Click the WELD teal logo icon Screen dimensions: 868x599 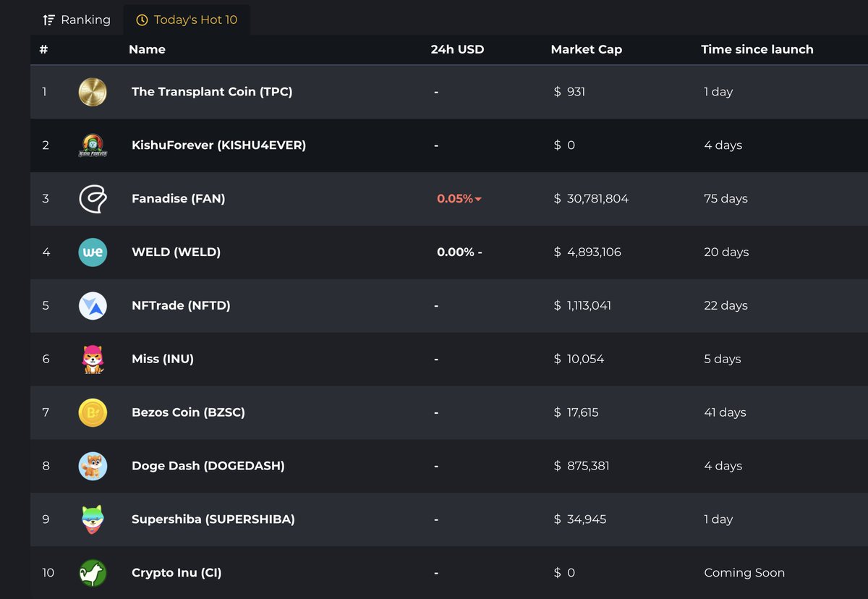pyautogui.click(x=93, y=252)
